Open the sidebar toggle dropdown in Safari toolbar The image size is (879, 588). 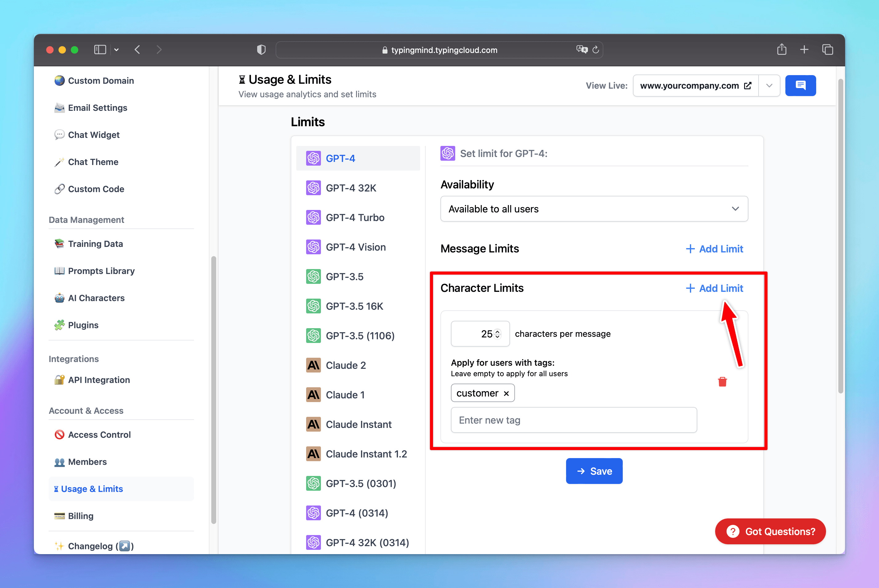[116, 49]
